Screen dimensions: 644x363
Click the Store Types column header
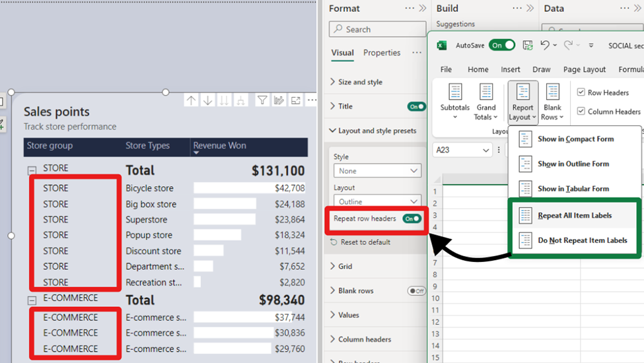pos(147,146)
